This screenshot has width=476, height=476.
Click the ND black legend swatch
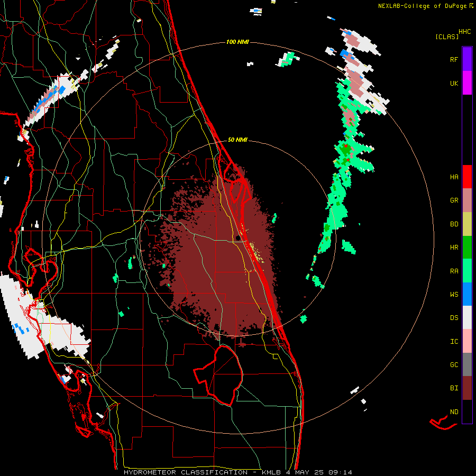467,411
